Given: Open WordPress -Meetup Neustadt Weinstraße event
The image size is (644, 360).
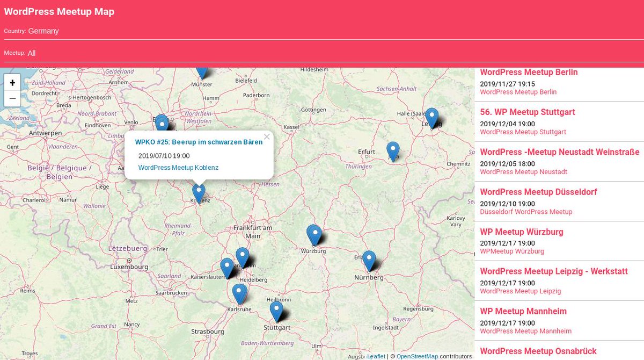Looking at the screenshot, I should tap(560, 152).
